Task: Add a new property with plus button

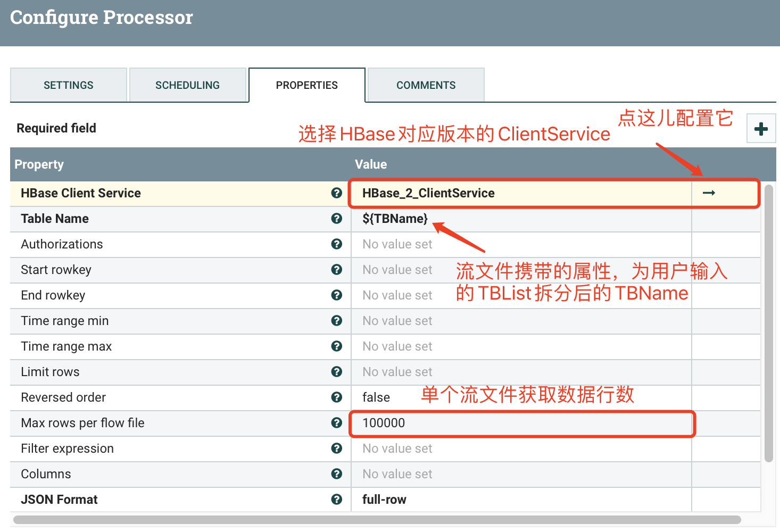Action: tap(761, 128)
